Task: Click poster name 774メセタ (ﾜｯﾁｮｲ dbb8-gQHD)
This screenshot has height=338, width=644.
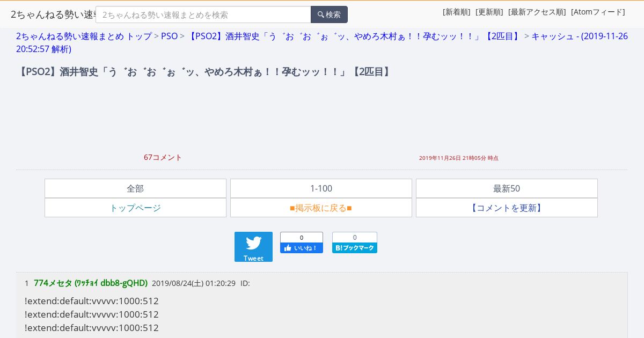Action: (x=91, y=283)
